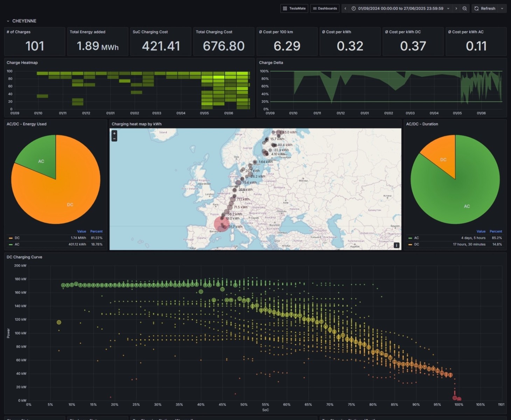Zoom out the time range
511x420 pixels.
tap(464, 8)
